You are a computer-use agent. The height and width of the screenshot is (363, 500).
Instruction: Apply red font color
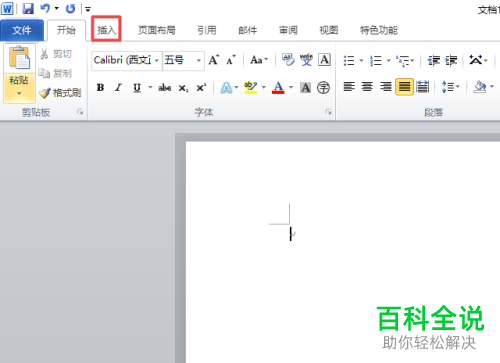click(278, 88)
